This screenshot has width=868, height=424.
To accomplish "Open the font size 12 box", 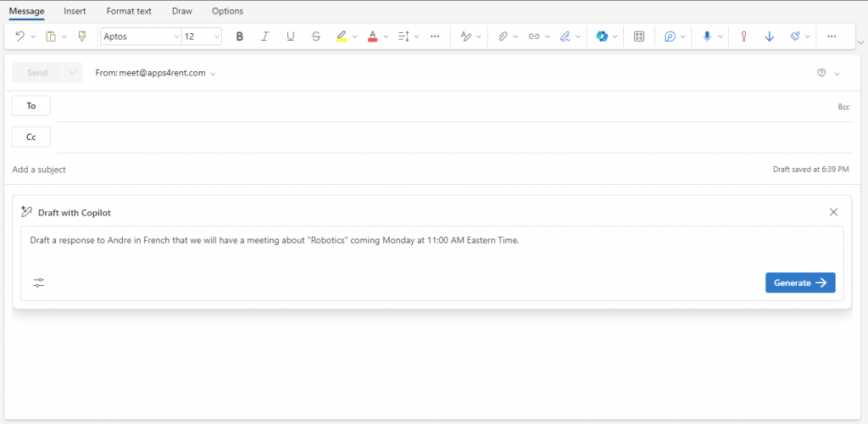I will [x=202, y=36].
